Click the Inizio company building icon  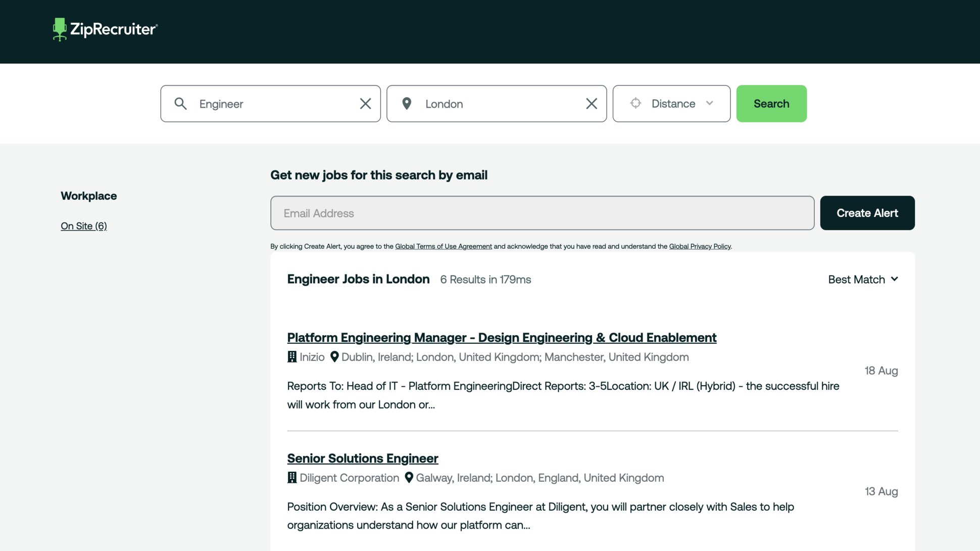tap(292, 357)
